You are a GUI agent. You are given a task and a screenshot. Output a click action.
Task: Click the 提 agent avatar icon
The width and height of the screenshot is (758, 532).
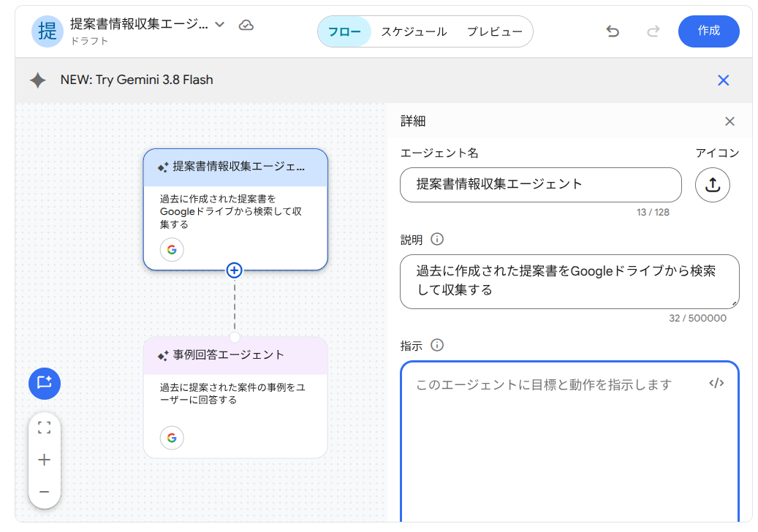click(48, 31)
